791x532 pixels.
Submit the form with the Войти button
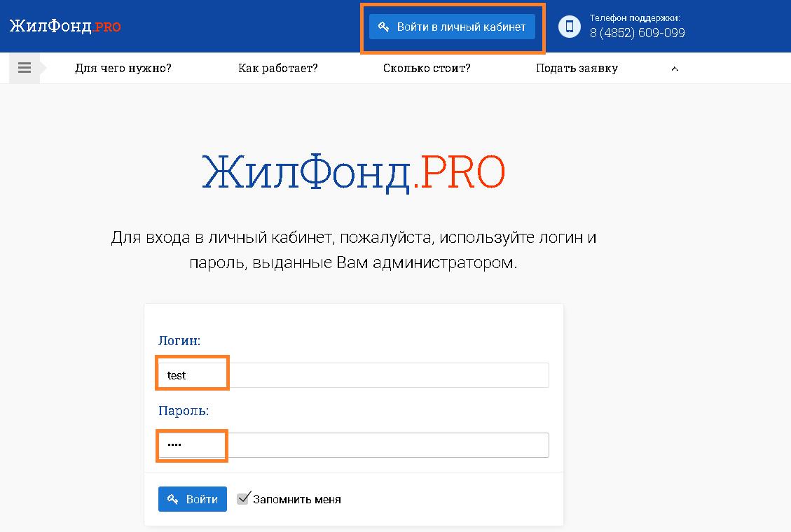(x=193, y=499)
